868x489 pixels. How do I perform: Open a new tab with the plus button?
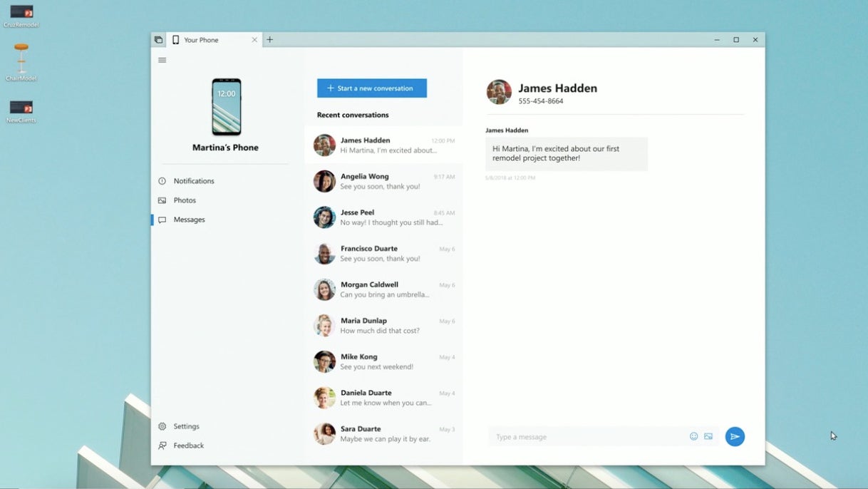(x=269, y=39)
